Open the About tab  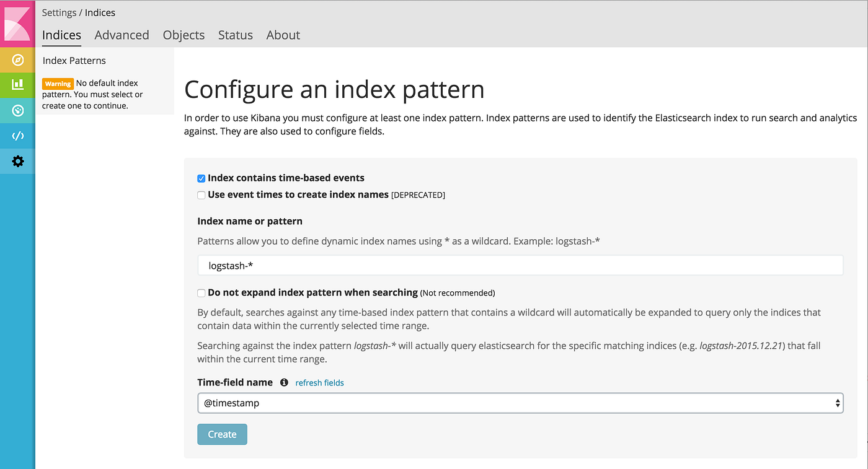(283, 35)
